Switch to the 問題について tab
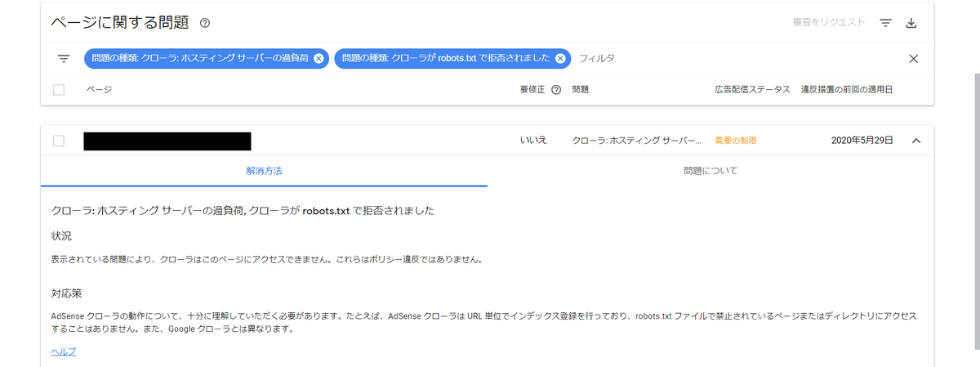Viewport: 980px width, 367px height. (x=710, y=171)
